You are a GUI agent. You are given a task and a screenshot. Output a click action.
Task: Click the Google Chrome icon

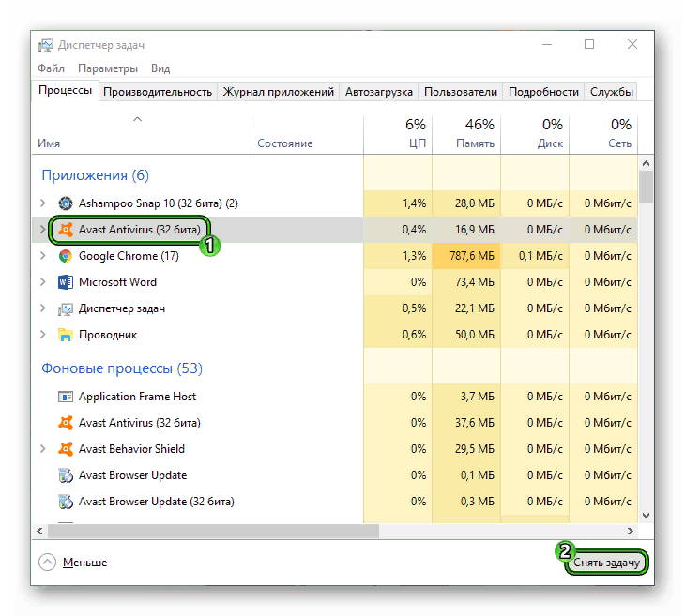click(x=66, y=256)
